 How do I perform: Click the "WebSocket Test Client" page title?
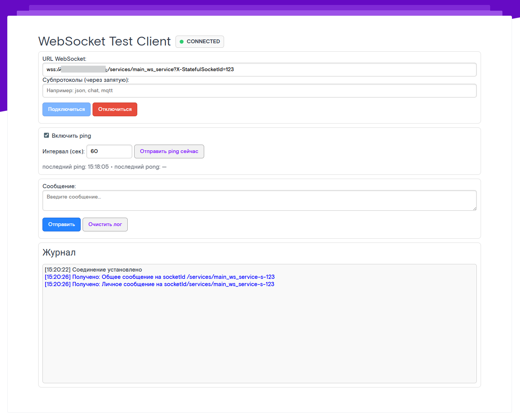tap(104, 41)
